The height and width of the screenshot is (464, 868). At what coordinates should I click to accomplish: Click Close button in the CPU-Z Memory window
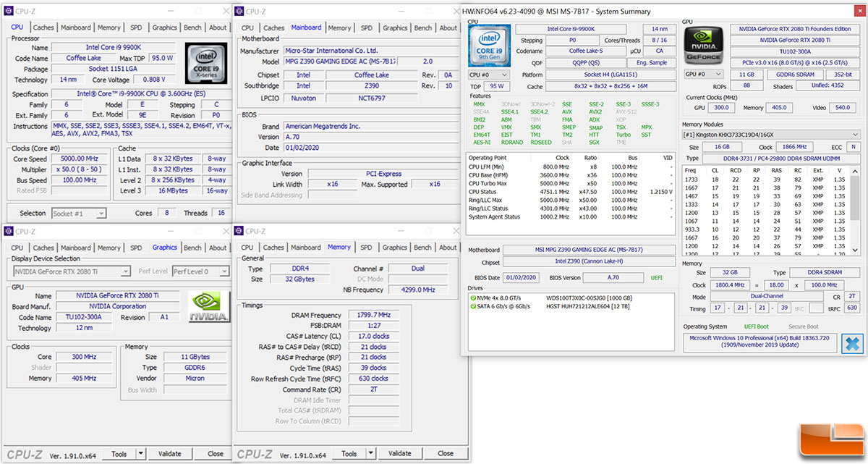[446, 454]
